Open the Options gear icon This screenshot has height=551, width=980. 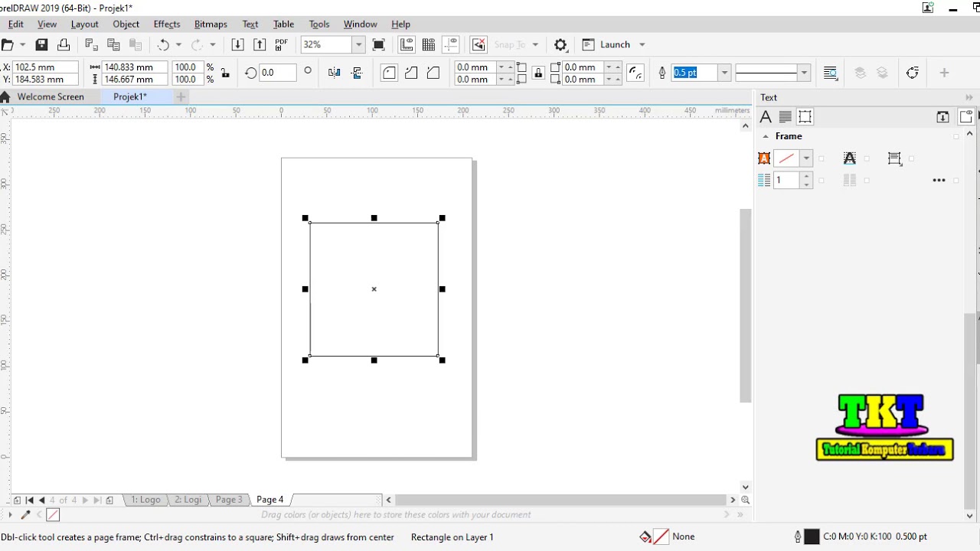560,45
